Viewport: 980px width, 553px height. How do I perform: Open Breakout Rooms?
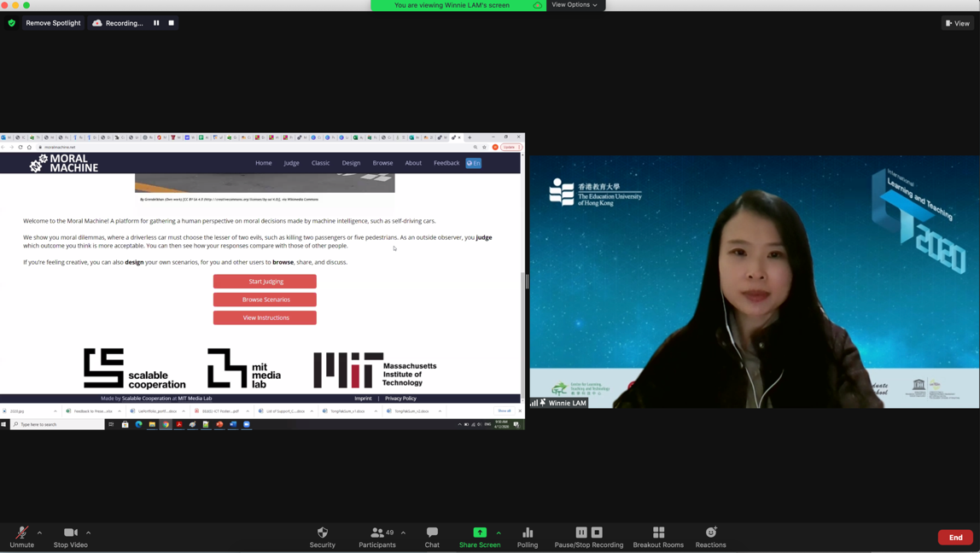pyautogui.click(x=658, y=537)
